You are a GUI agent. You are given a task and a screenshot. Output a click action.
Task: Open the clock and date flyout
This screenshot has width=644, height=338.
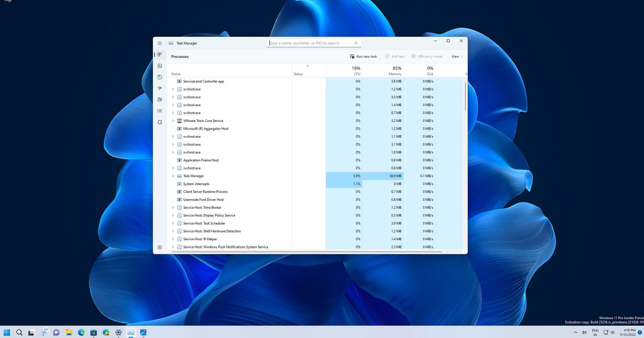(x=629, y=332)
